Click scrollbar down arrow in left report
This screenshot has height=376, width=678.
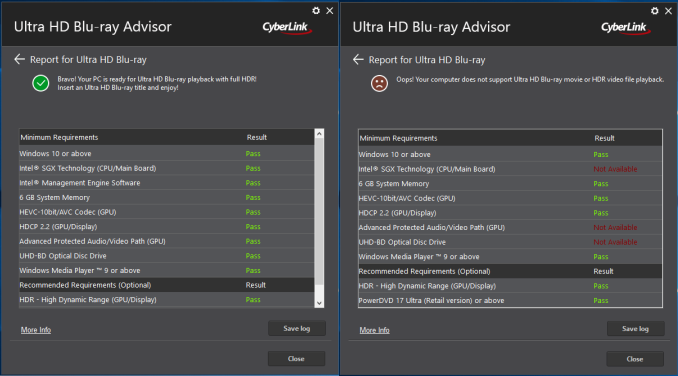pos(319,303)
